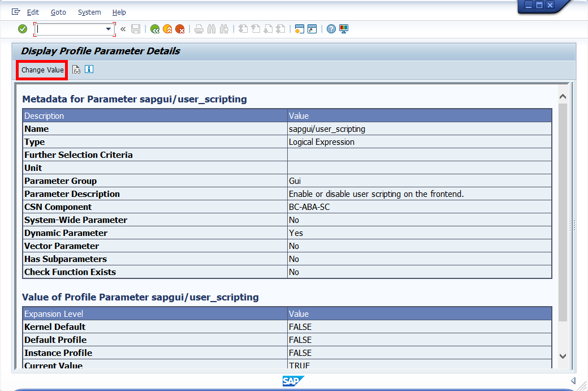Open the SAP window menu icon

pyautogui.click(x=16, y=12)
